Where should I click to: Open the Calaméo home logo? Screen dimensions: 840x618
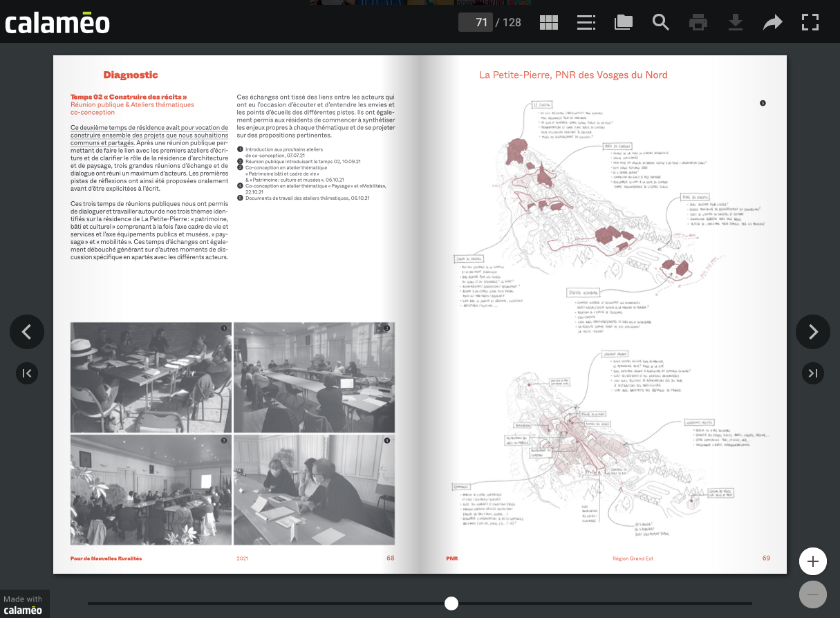point(57,22)
